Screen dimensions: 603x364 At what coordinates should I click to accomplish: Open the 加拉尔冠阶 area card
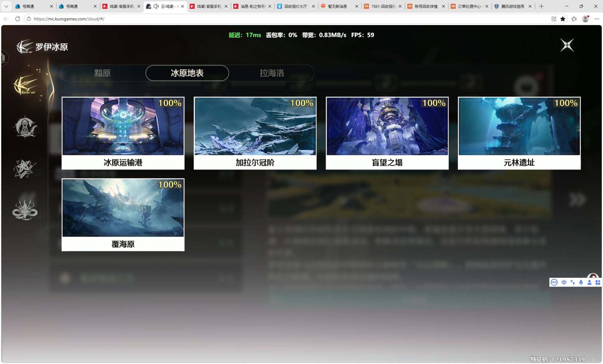pyautogui.click(x=255, y=133)
